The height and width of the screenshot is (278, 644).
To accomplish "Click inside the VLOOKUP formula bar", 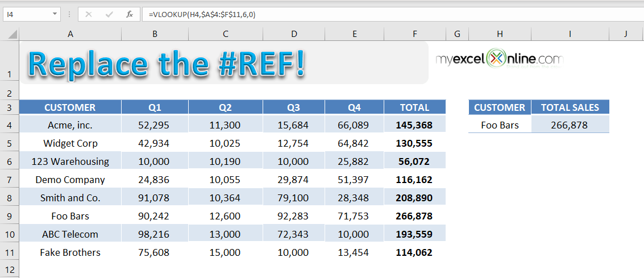I will point(393,14).
